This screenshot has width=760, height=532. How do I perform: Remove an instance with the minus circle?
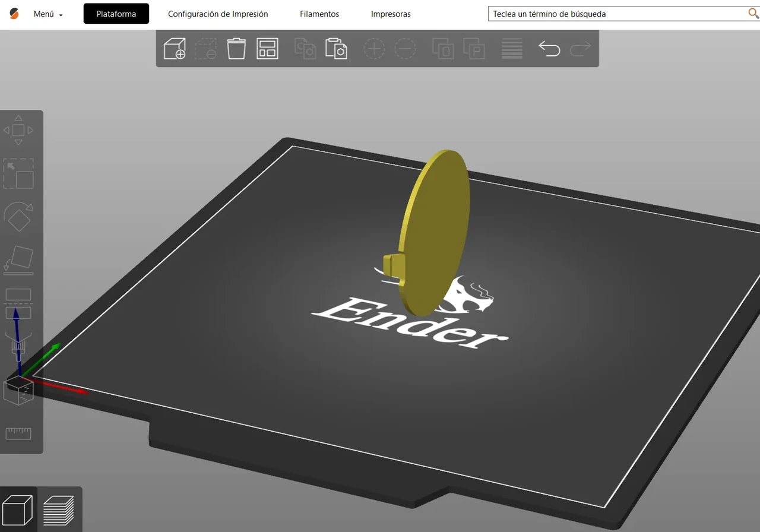405,48
